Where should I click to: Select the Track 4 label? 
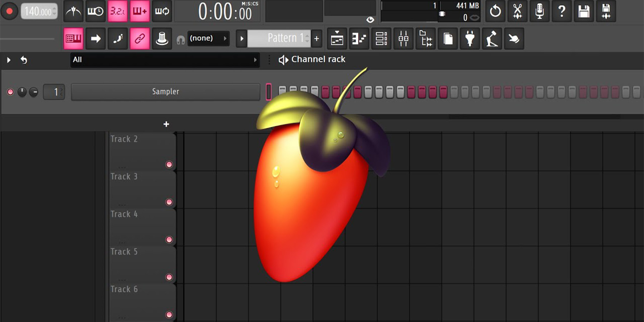pos(124,214)
